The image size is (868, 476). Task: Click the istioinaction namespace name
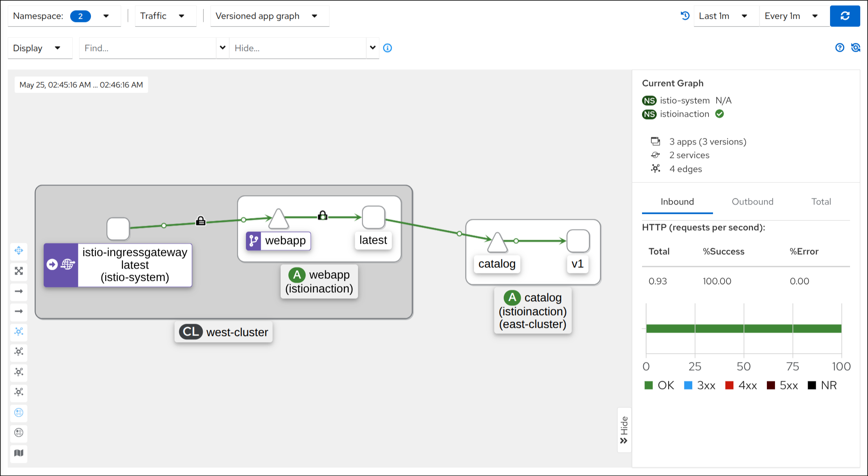[x=684, y=114]
